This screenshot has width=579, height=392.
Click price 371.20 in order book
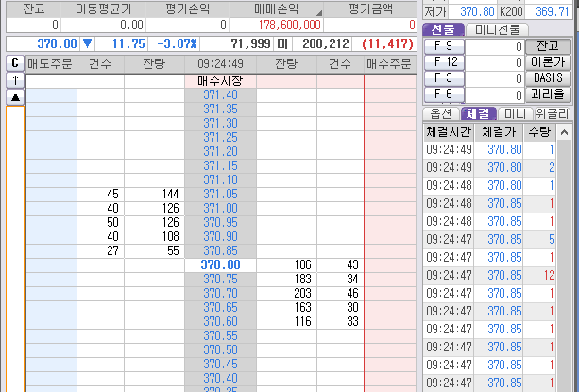tap(220, 152)
